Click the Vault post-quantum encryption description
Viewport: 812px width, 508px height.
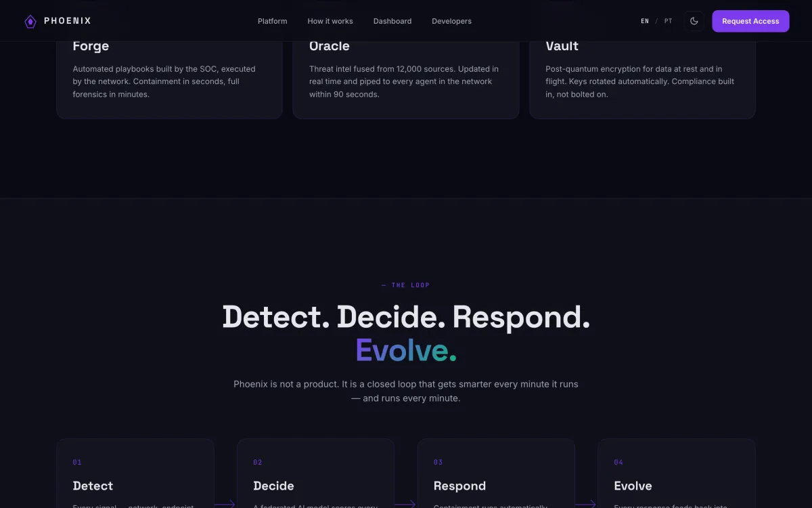640,81
